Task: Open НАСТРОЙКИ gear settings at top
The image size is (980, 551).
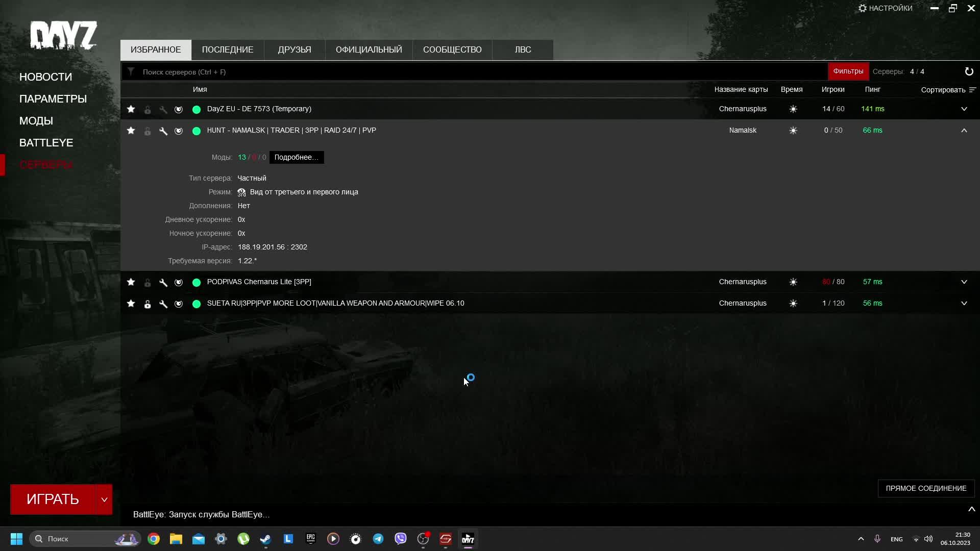Action: point(886,8)
